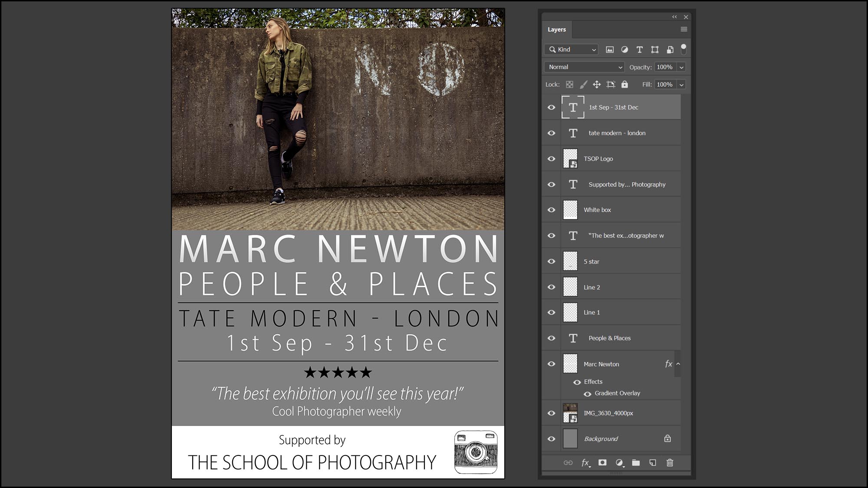
Task: Open the blend mode dropdown showing Normal
Action: pyautogui.click(x=584, y=67)
